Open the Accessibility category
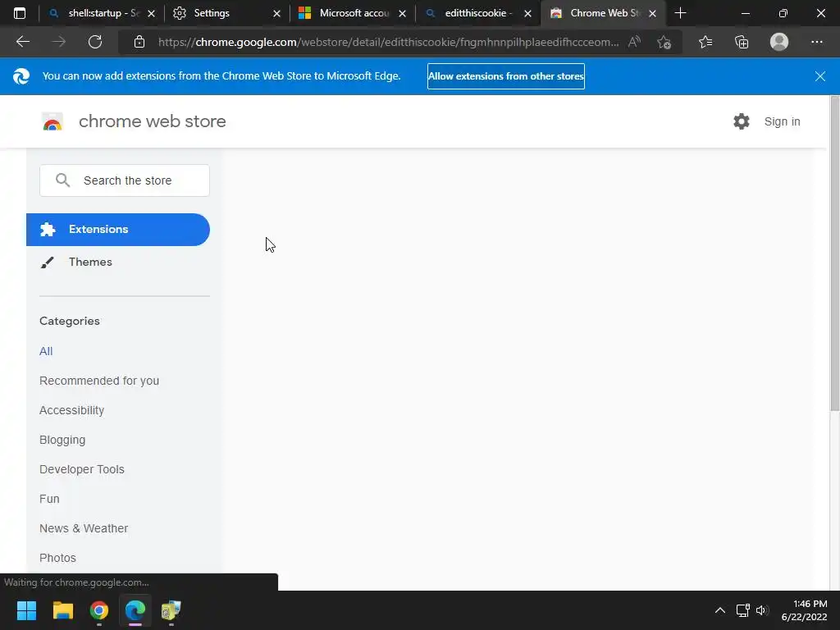Viewport: 840px width, 630px height. click(x=72, y=410)
